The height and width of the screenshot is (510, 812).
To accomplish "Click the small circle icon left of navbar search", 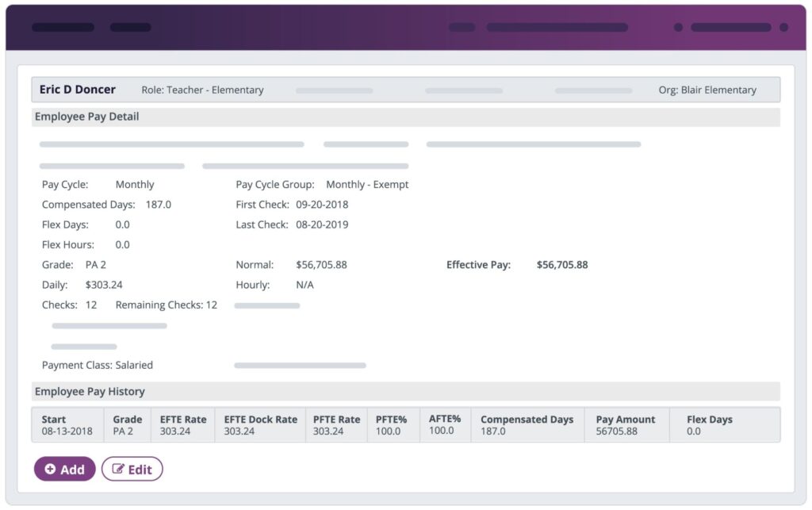I will [x=679, y=26].
